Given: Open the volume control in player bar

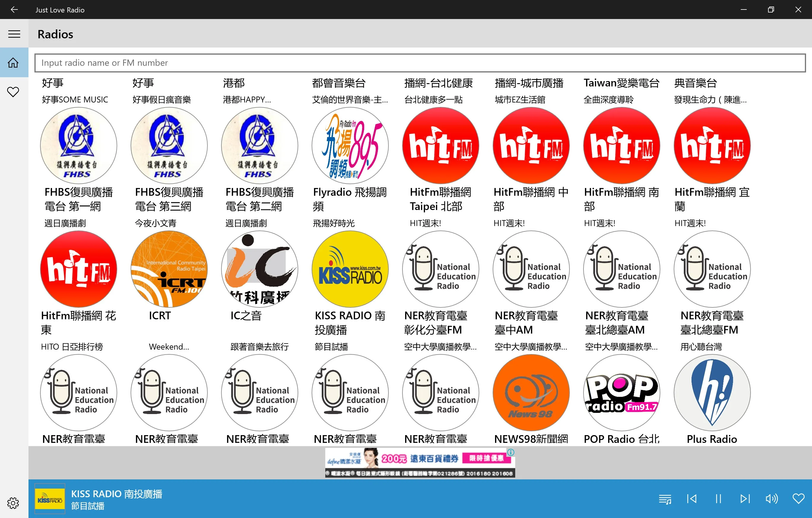Looking at the screenshot, I should pos(772,499).
